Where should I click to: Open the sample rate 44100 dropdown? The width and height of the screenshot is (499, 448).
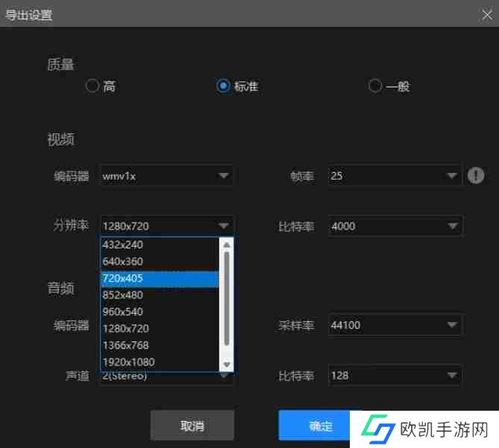click(x=395, y=325)
